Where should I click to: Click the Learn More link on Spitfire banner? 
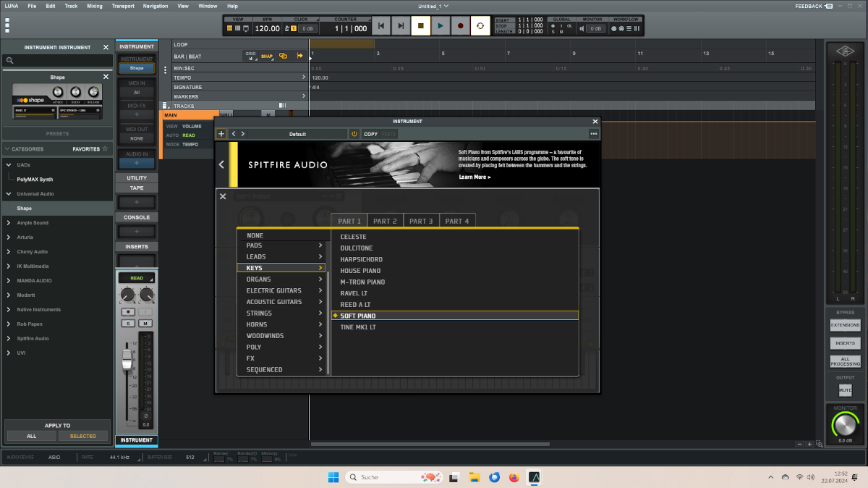tap(475, 177)
